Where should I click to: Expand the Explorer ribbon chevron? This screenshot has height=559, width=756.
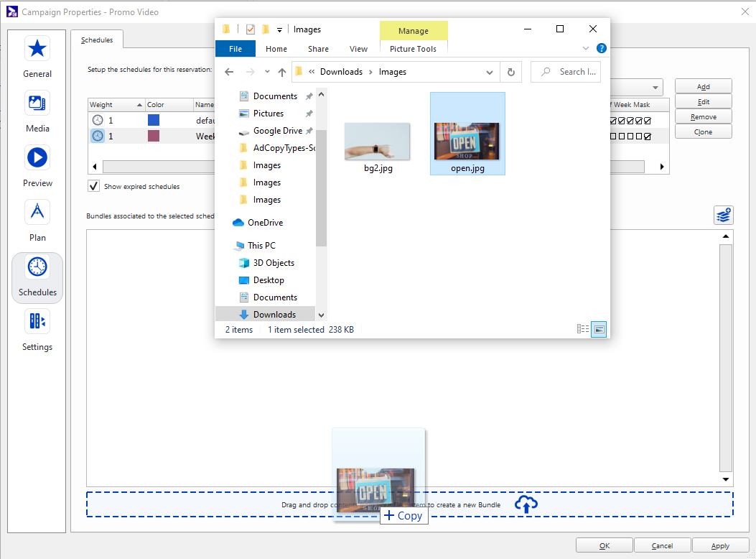coord(587,49)
